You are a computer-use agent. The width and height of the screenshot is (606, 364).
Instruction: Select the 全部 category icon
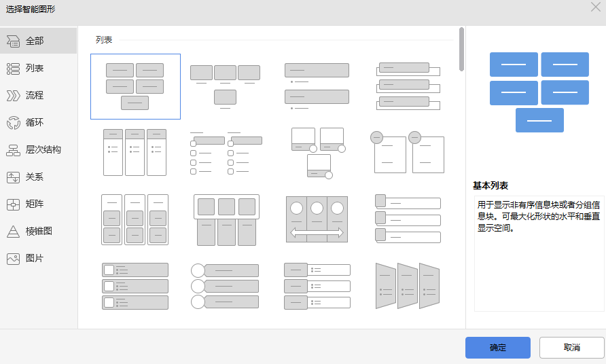(x=13, y=41)
